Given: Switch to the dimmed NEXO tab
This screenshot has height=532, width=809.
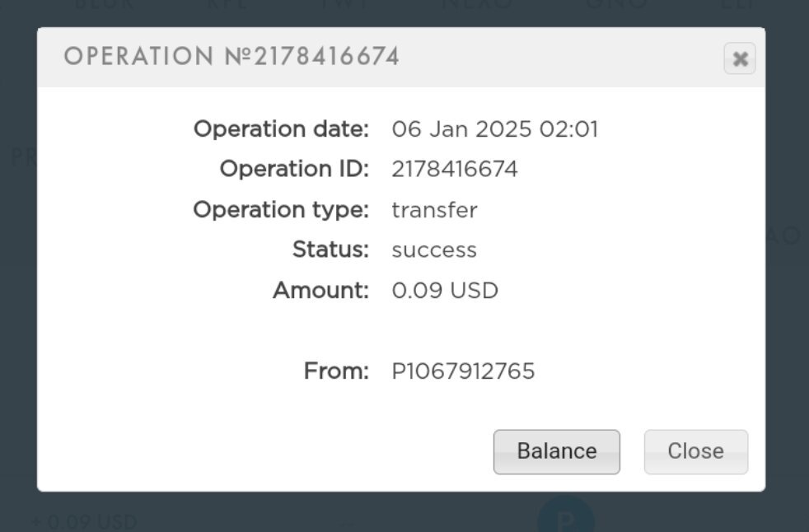Looking at the screenshot, I should coord(476,4).
